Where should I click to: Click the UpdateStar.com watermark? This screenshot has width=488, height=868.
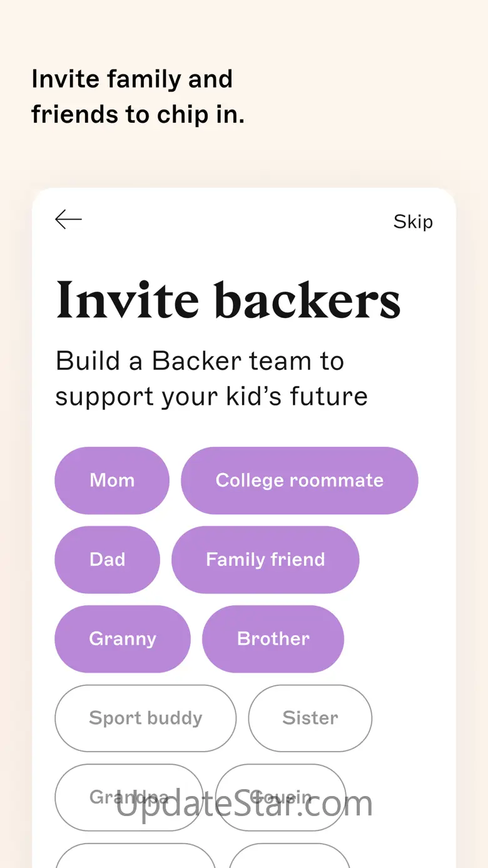[244, 804]
